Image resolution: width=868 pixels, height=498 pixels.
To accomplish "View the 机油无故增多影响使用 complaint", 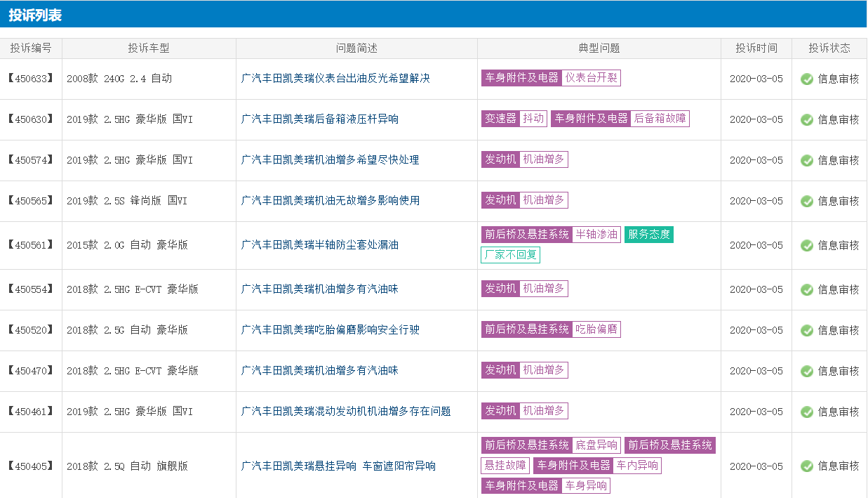I will click(330, 201).
